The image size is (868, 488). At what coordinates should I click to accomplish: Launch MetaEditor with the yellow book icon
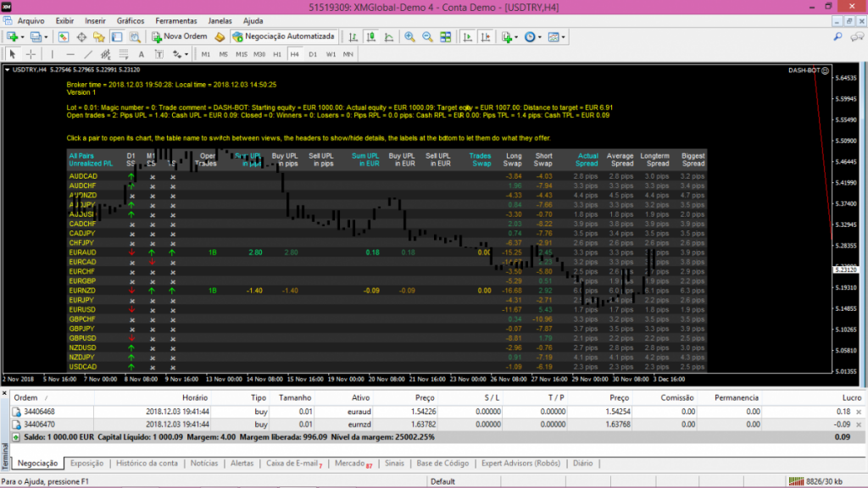tap(220, 36)
